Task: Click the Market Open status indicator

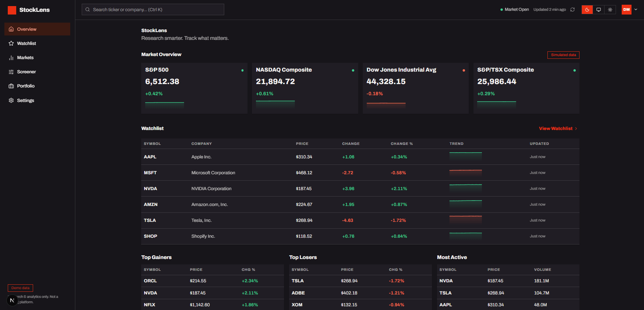Action: point(515,9)
